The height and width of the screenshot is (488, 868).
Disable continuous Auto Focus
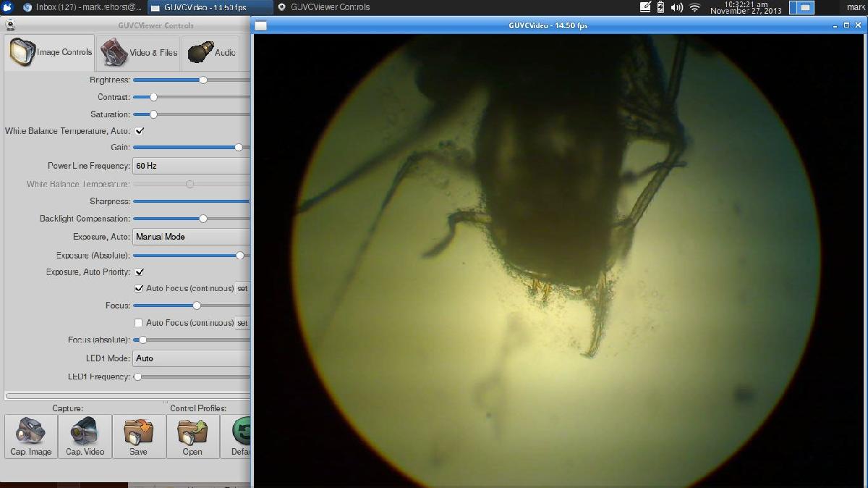137,288
